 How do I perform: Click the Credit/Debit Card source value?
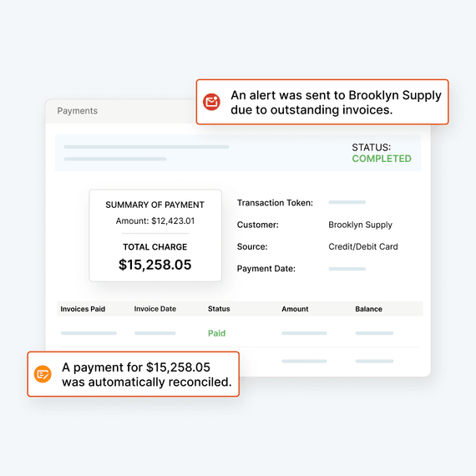pos(363,246)
